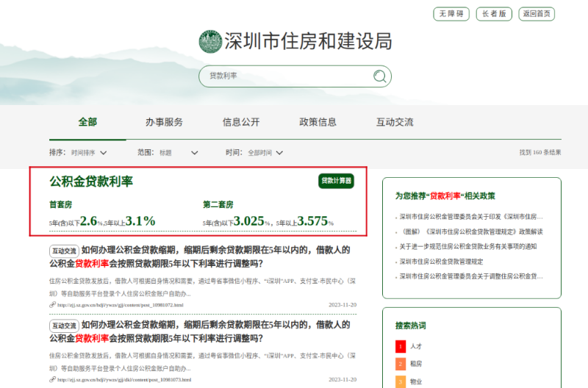Image resolution: width=588 pixels, height=388 pixels.
Task: Switch to the 办事服务 tab
Action: [x=164, y=122]
